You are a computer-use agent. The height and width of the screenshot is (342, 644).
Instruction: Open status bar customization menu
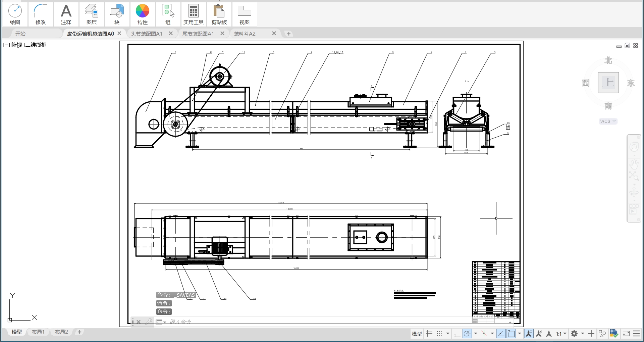click(636, 334)
